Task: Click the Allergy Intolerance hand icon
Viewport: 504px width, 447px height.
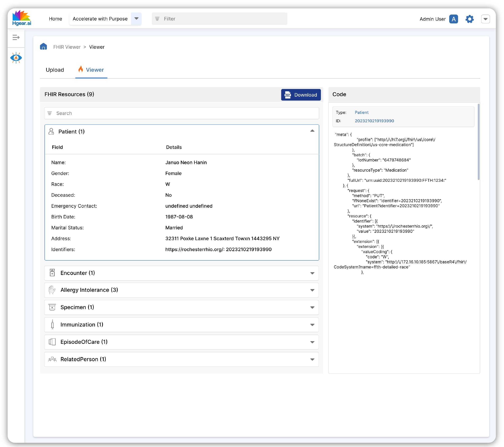Action: pos(52,290)
